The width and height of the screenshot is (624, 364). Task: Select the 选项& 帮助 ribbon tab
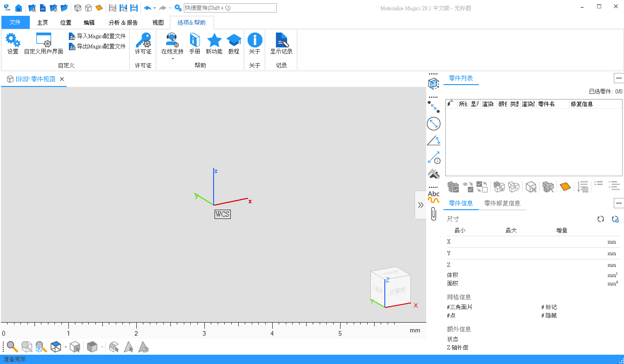pyautogui.click(x=192, y=22)
